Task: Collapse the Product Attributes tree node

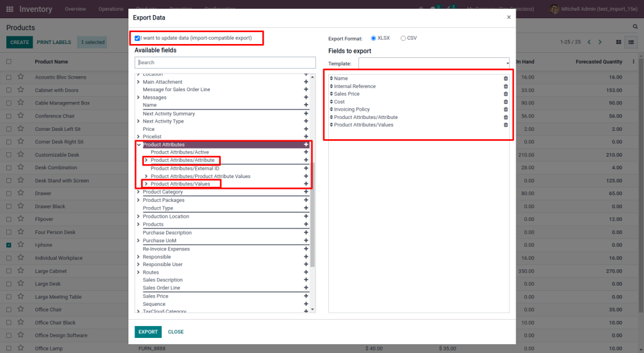Action: pyautogui.click(x=139, y=145)
